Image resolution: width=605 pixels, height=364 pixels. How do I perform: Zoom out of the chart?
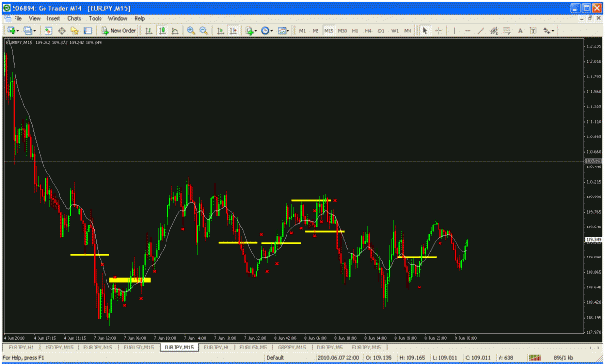(x=203, y=30)
